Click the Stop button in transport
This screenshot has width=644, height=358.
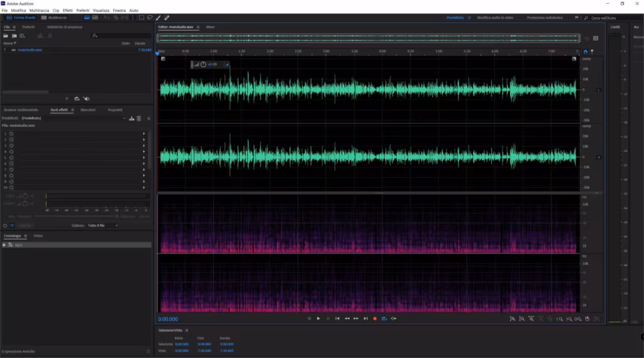309,318
